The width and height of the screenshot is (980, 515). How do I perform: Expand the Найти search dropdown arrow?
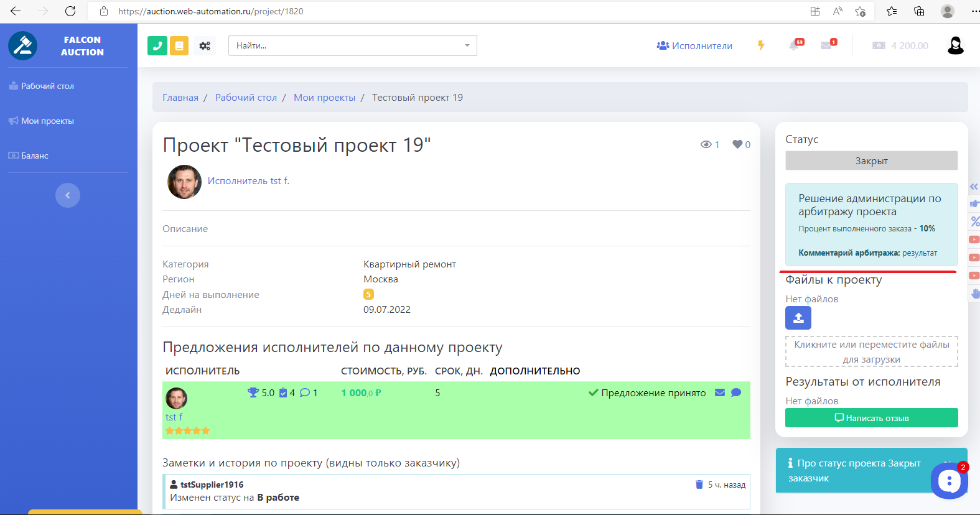click(x=467, y=45)
